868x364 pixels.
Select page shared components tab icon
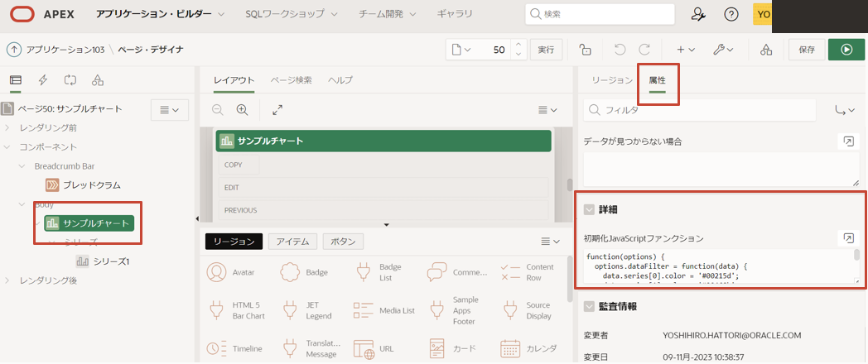98,80
